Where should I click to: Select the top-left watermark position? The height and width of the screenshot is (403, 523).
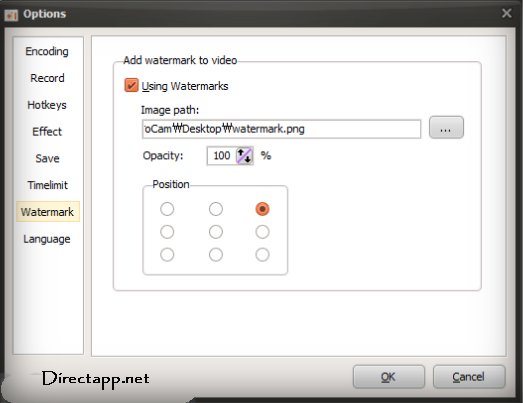167,209
